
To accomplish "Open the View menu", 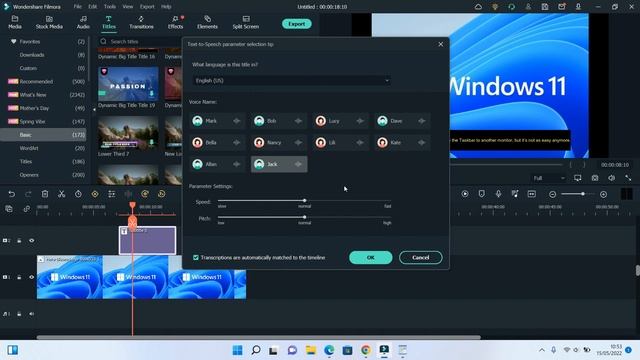I will point(128,7).
